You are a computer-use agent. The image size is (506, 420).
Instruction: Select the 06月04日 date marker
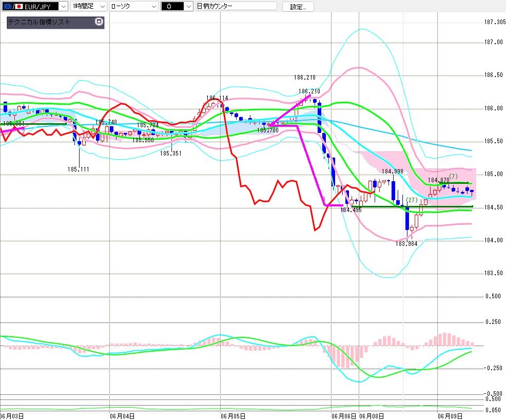[122, 416]
